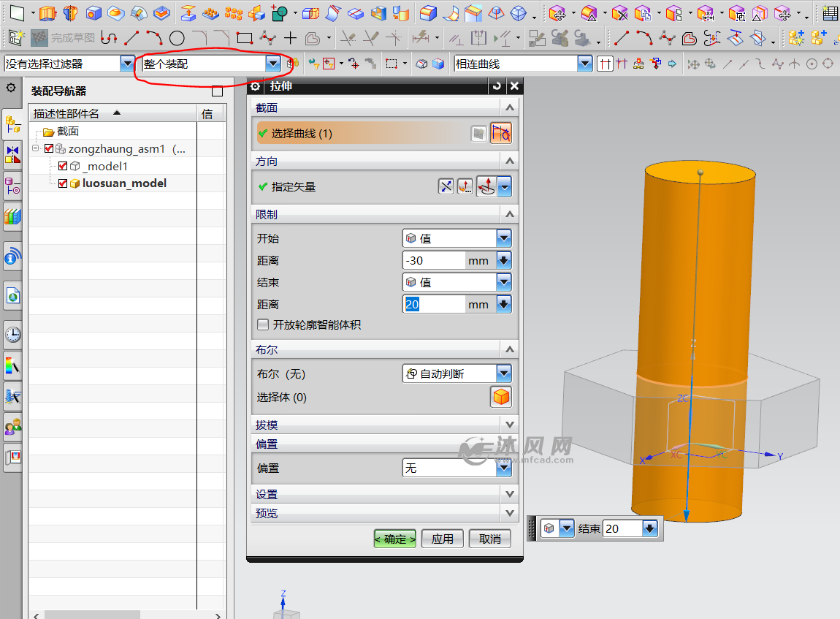Screen dimensions: 840x619
Task: Open the 拉伸 dialog gear settings icon
Action: pos(255,86)
